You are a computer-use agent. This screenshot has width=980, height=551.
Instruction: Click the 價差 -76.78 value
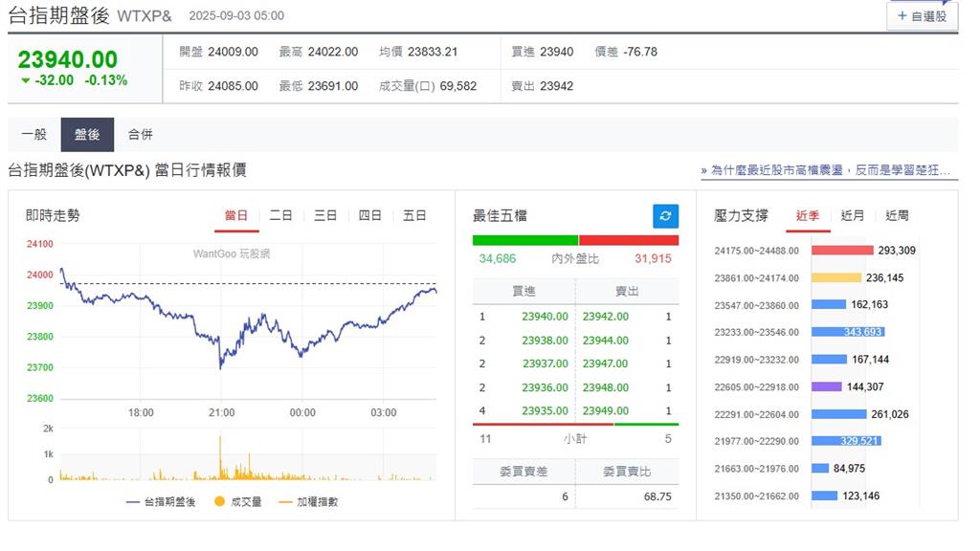[640, 52]
